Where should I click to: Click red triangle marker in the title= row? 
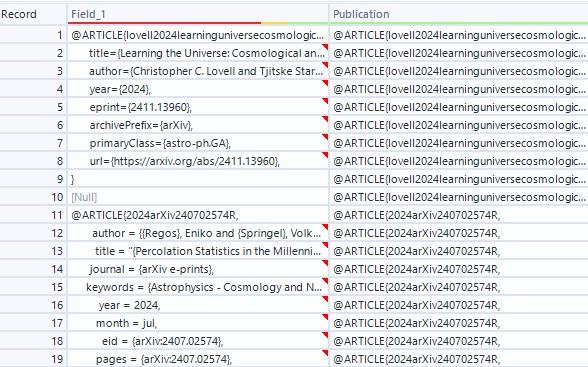tap(325, 47)
